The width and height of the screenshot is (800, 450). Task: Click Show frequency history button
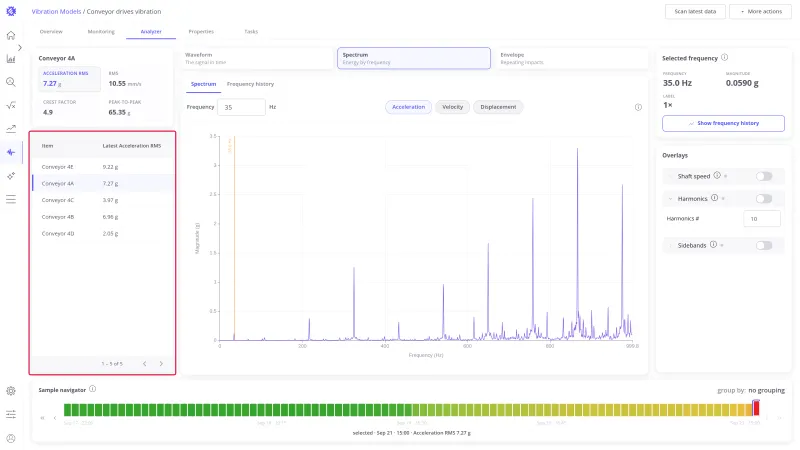(723, 123)
